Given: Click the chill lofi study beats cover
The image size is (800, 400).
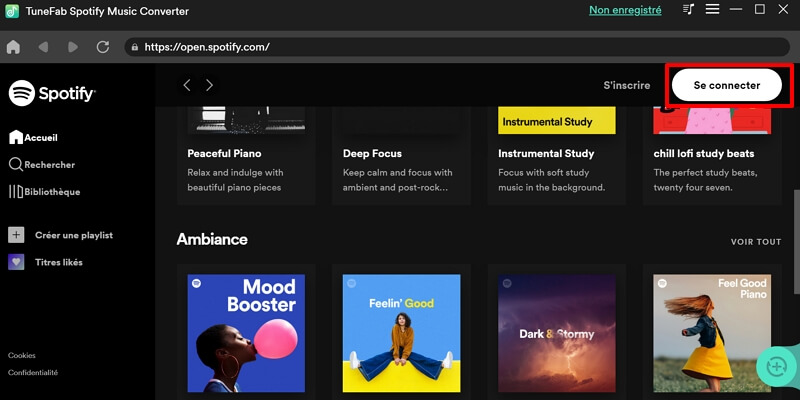Looking at the screenshot, I should click(712, 120).
